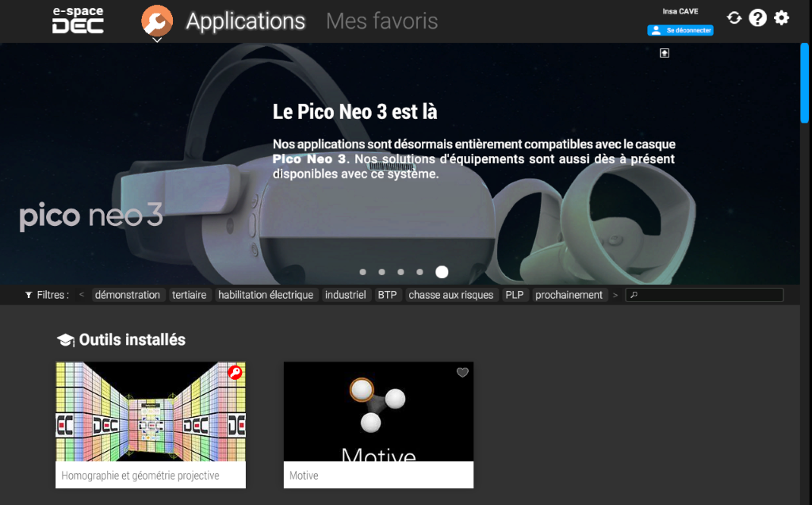Click the vertical blue scrollbar
812x505 pixels.
pyautogui.click(x=804, y=83)
